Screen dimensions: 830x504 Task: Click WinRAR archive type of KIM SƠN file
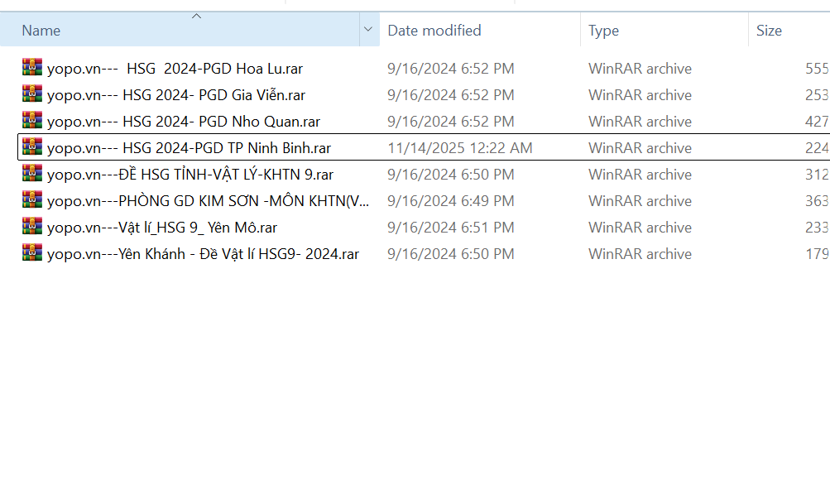coord(640,201)
